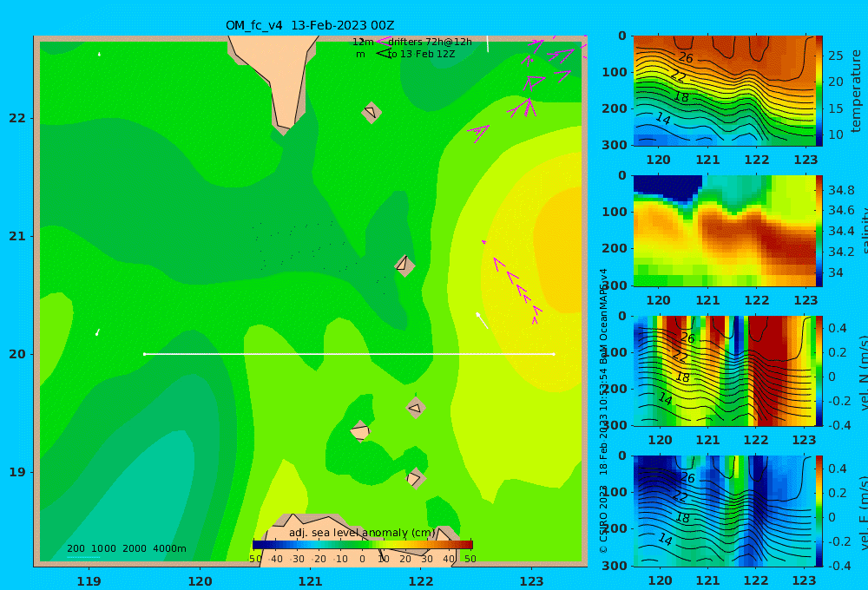
Task: Click longitude label 119 on main map
Action: coord(89,581)
